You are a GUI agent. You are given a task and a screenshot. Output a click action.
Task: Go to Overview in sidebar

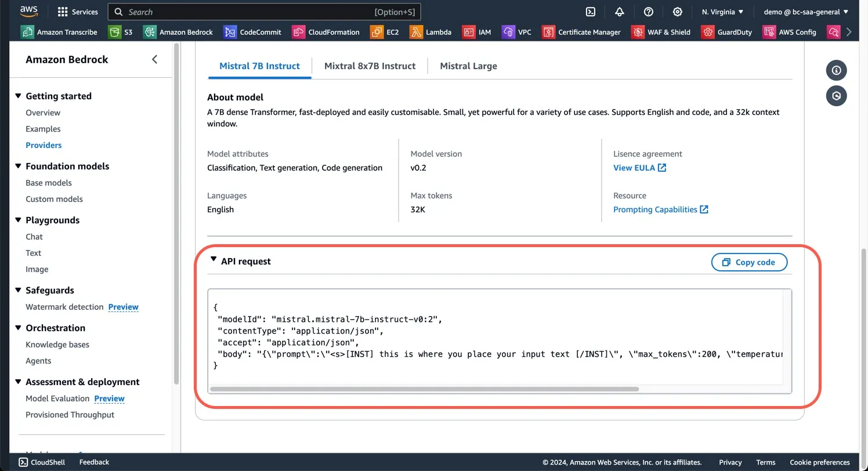pos(43,113)
